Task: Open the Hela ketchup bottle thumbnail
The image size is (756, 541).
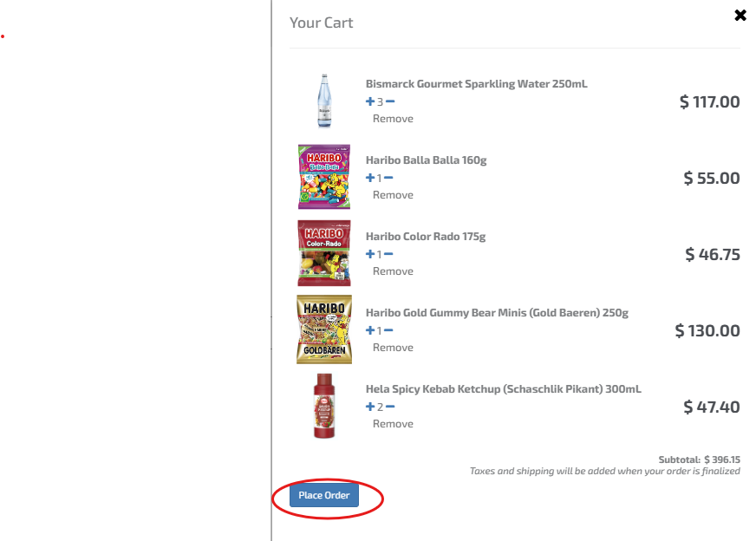Action: tap(324, 406)
